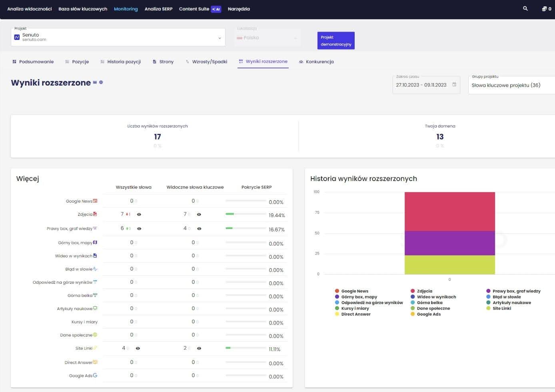Toggle Google News series in chart legend
This screenshot has width=555, height=392.
(x=351, y=291)
